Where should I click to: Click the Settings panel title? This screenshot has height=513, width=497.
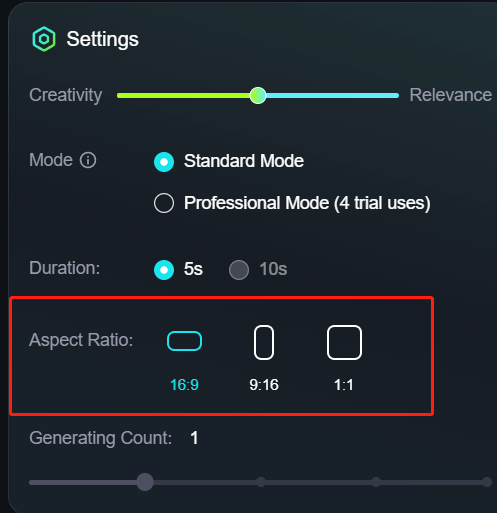(x=103, y=39)
